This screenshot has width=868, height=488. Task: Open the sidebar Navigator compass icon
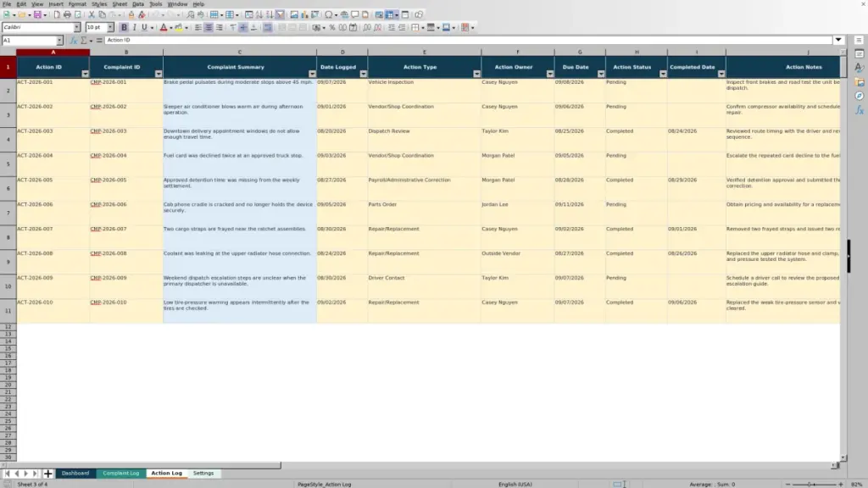point(859,96)
